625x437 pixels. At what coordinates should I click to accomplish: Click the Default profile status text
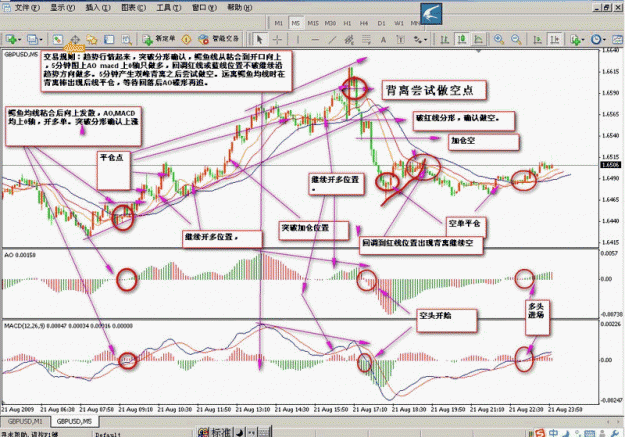click(x=108, y=434)
